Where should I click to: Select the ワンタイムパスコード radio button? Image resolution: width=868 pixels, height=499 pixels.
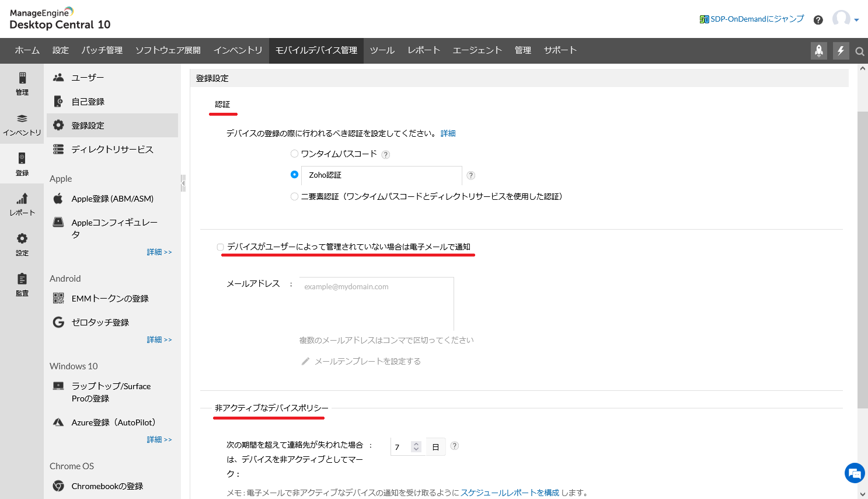coord(295,154)
